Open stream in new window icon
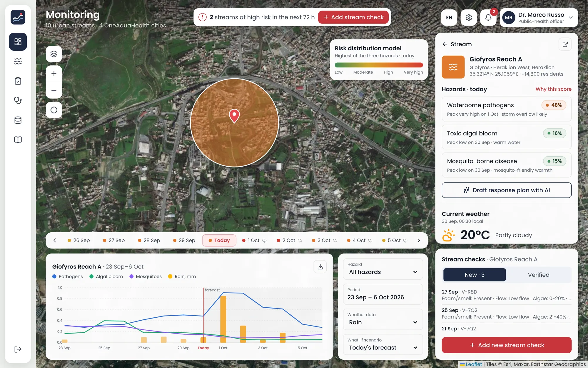This screenshot has width=588, height=368. (x=565, y=44)
